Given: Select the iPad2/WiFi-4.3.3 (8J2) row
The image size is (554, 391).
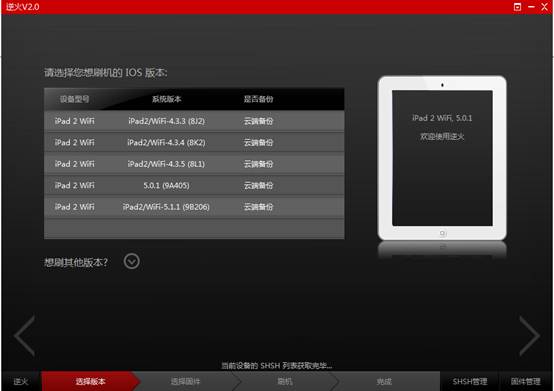Looking at the screenshot, I should (x=194, y=121).
